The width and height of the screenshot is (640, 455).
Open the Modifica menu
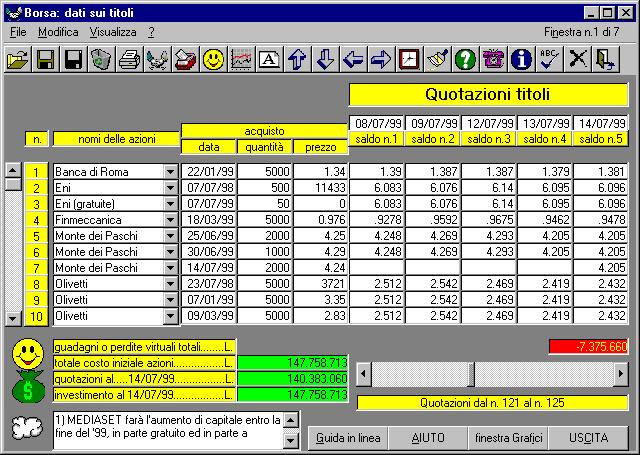[x=58, y=32]
